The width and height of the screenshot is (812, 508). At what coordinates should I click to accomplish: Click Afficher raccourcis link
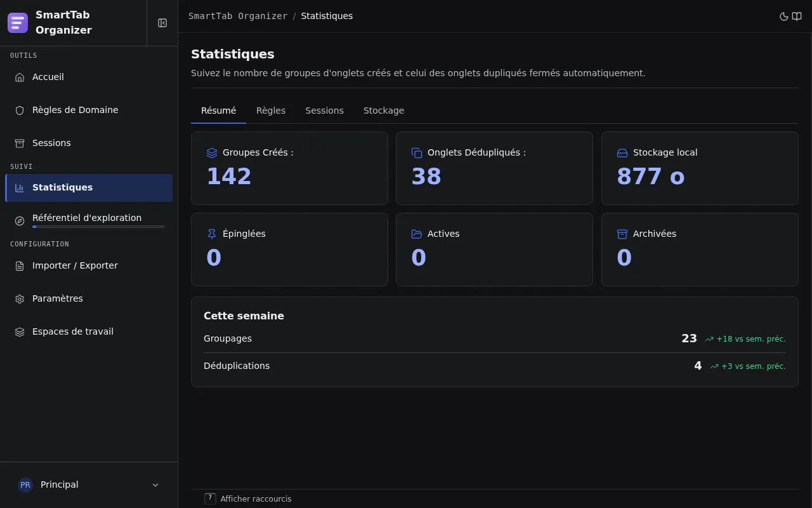point(256,499)
